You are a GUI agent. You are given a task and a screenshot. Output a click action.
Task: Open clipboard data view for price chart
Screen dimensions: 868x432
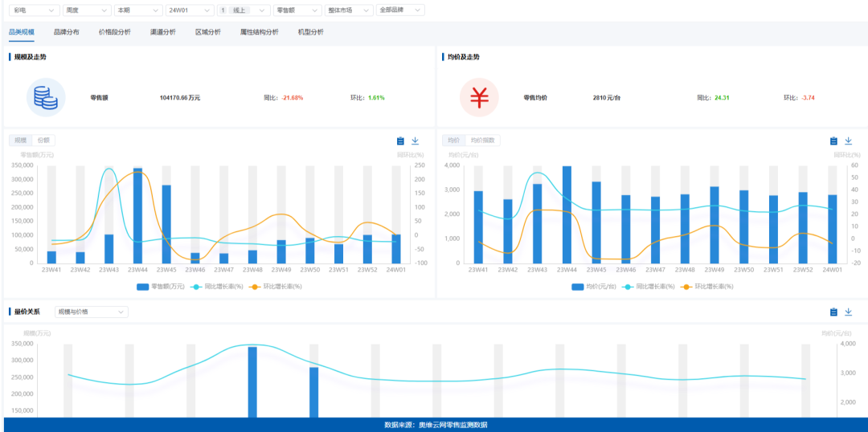pyautogui.click(x=833, y=141)
